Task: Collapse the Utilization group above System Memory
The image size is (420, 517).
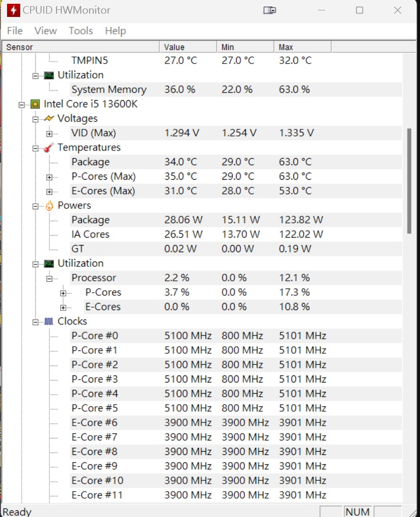Action: [x=35, y=76]
